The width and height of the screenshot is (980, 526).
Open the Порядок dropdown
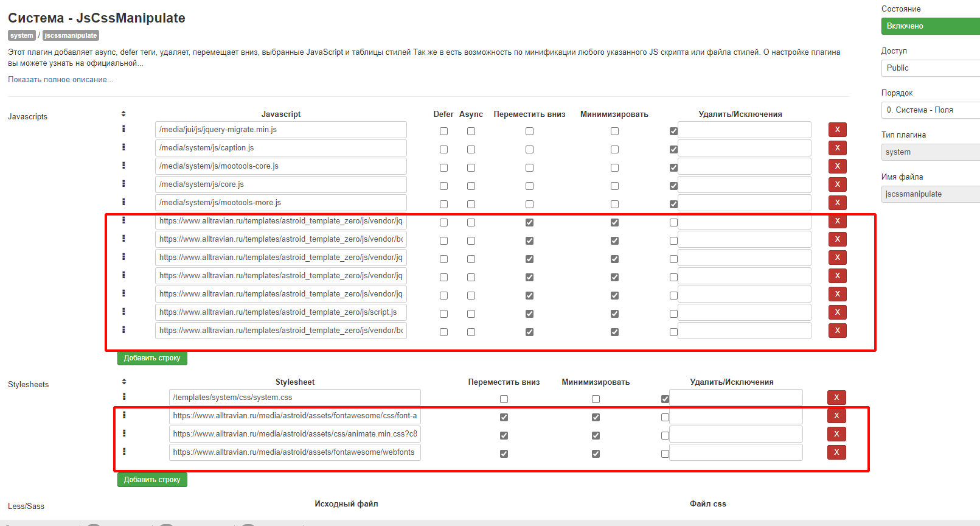930,110
